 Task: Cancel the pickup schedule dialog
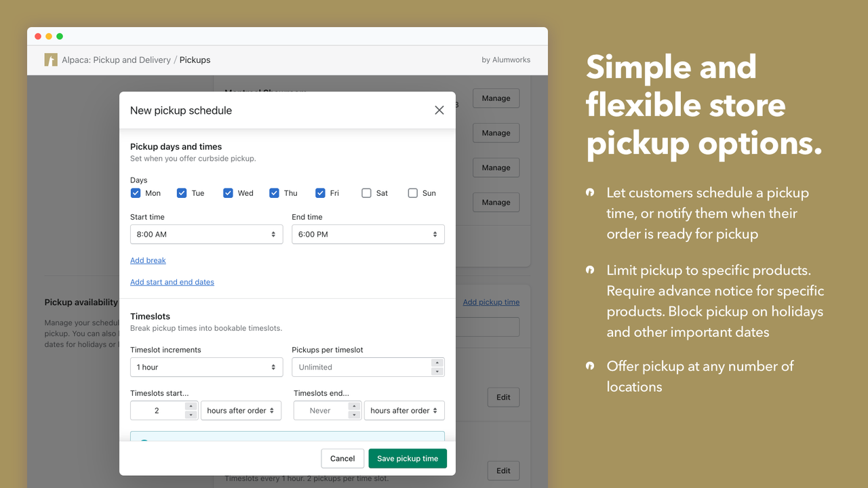[x=342, y=458]
